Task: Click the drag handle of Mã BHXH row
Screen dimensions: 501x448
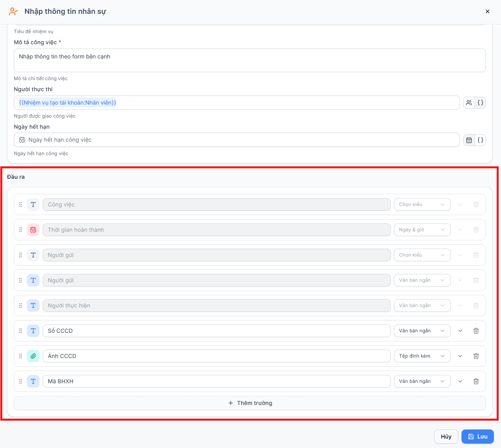Action: tap(21, 381)
